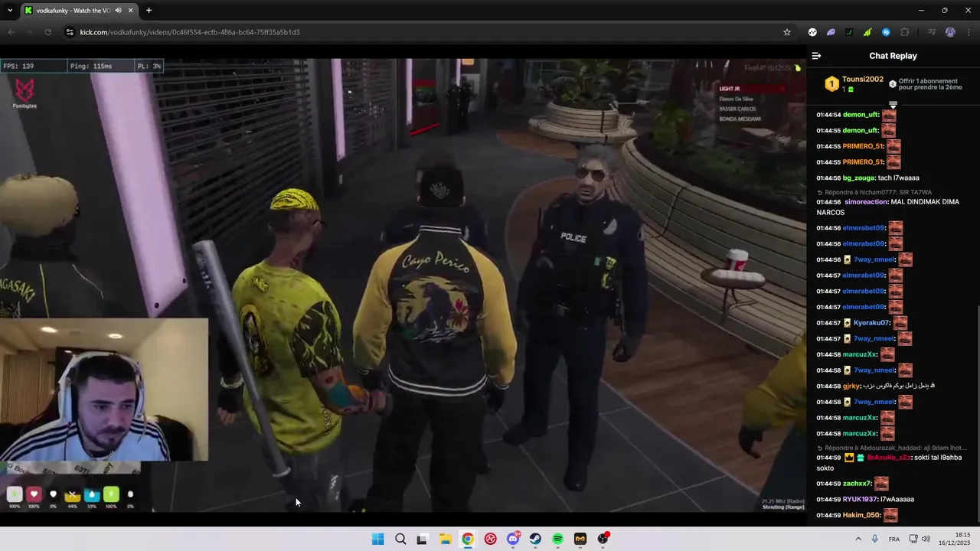This screenshot has width=980, height=551.
Task: Open the Extensions puzzle menu
Action: coord(905,32)
